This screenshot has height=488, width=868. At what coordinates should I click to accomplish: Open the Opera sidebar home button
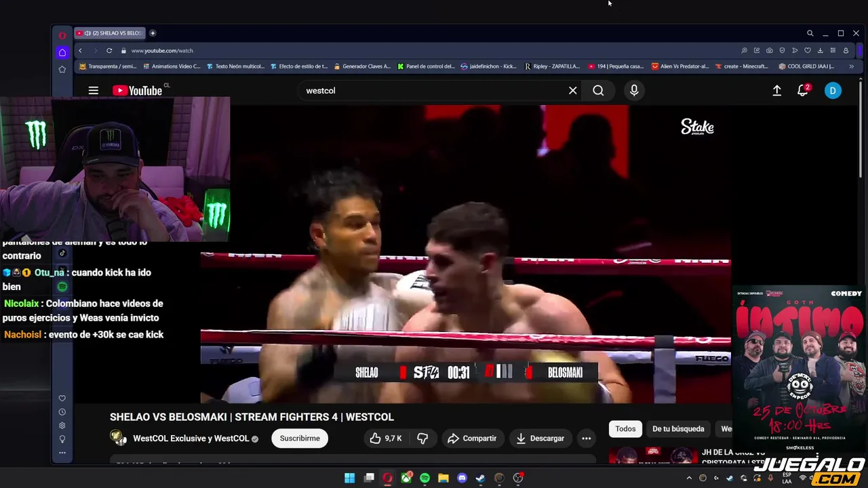pyautogui.click(x=62, y=52)
